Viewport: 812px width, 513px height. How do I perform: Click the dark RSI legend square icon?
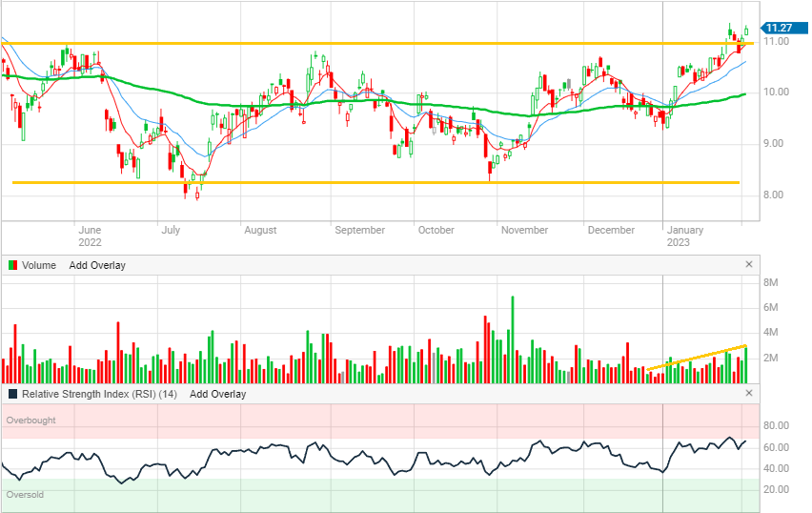12,394
